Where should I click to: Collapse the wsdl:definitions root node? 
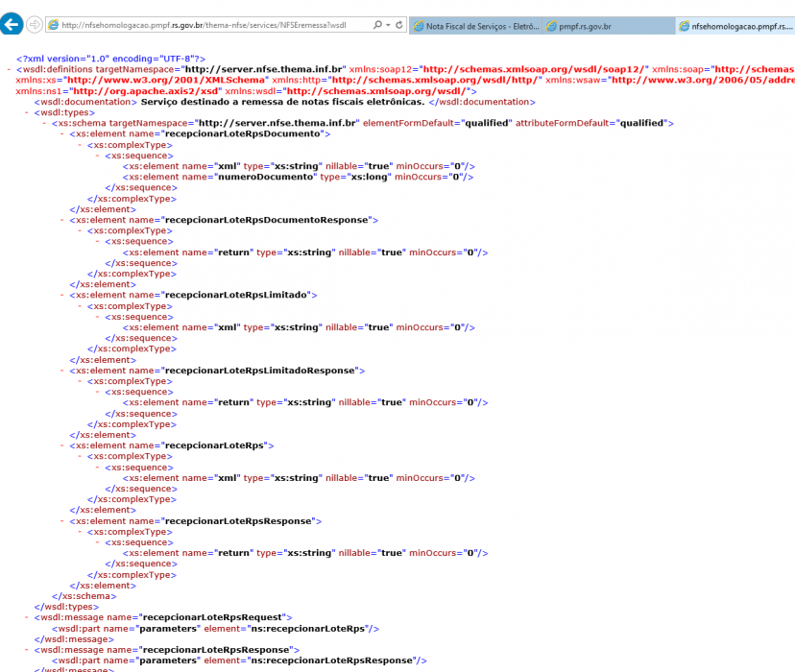[x=10, y=69]
